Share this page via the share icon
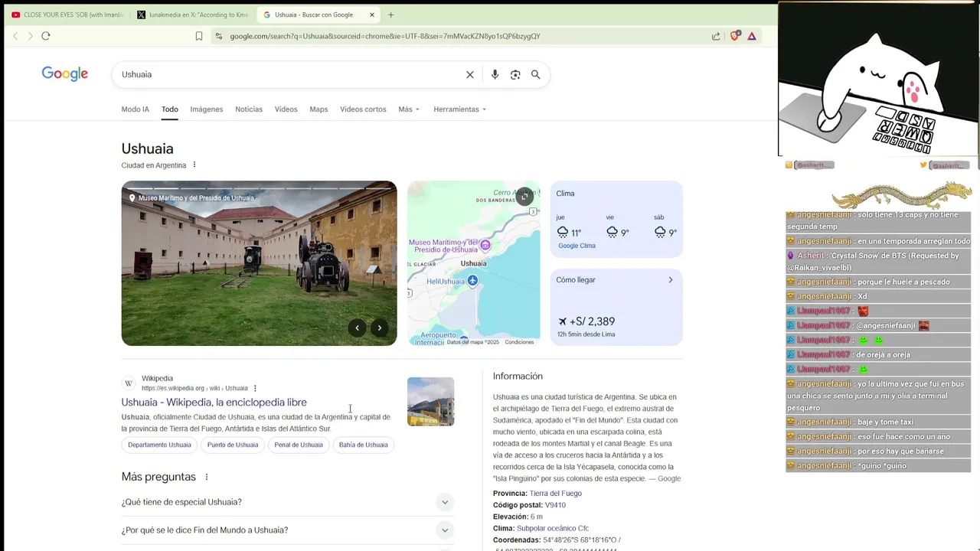The height and width of the screenshot is (551, 980). [x=716, y=36]
